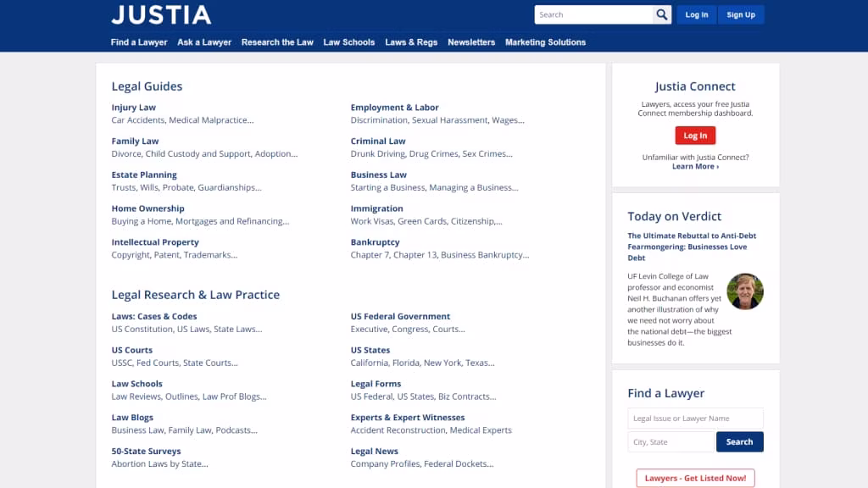Viewport: 868px width, 488px height.
Task: Click the Sign Up button
Action: tap(741, 15)
